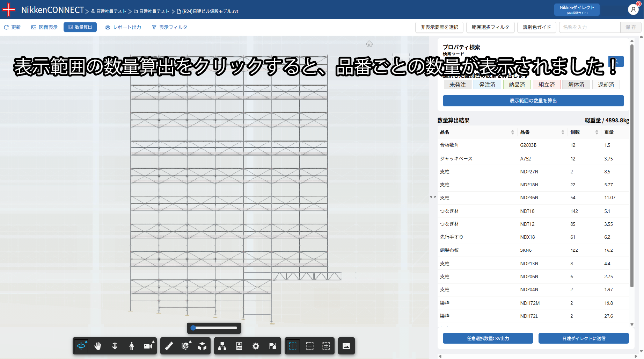Select the orbit tool in viewer toolbar
The width and height of the screenshot is (644, 359).
(x=81, y=346)
